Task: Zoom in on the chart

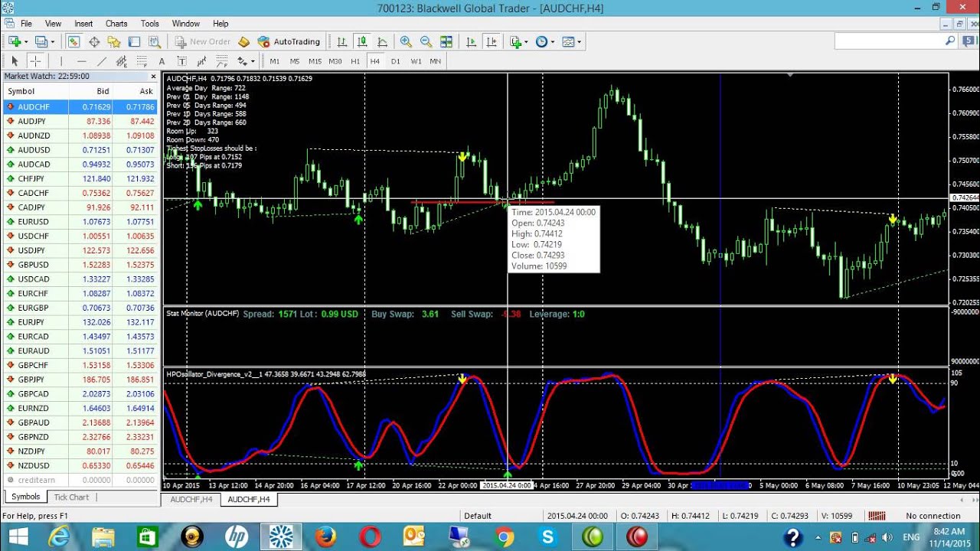Action: (x=405, y=42)
